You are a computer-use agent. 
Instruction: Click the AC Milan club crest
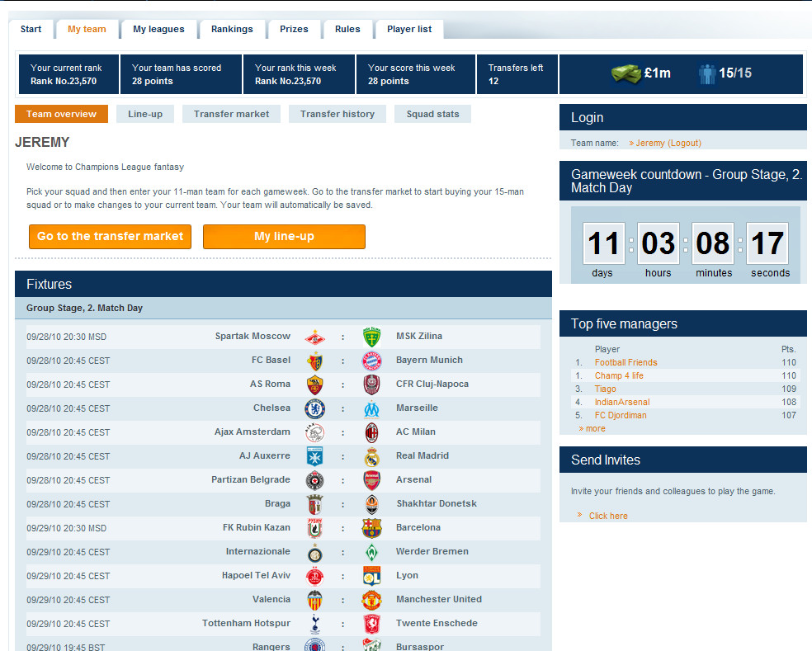pyautogui.click(x=372, y=432)
